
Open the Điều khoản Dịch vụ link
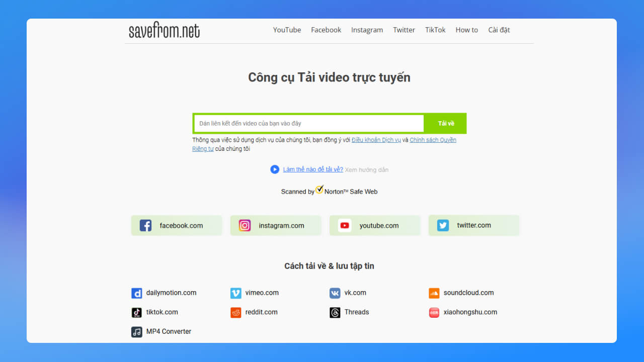click(x=376, y=140)
